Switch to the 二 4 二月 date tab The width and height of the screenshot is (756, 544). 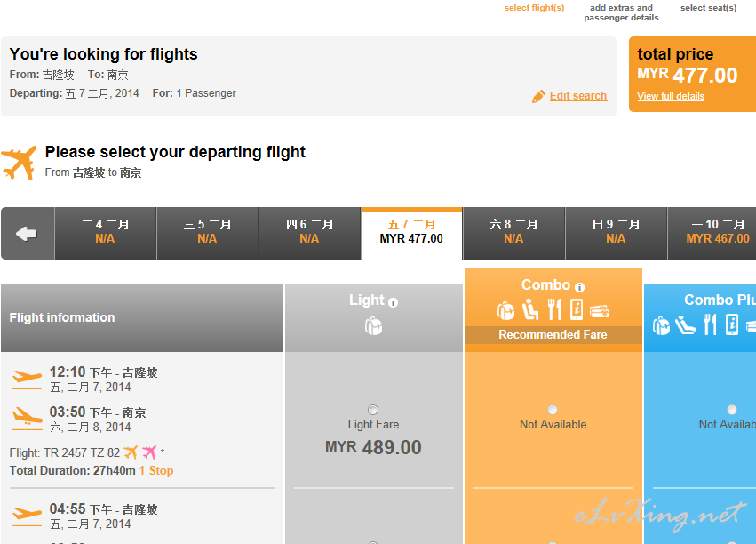click(105, 234)
